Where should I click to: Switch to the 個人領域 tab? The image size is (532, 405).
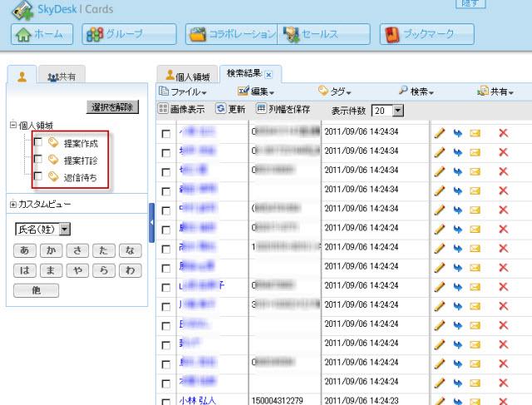[188, 76]
